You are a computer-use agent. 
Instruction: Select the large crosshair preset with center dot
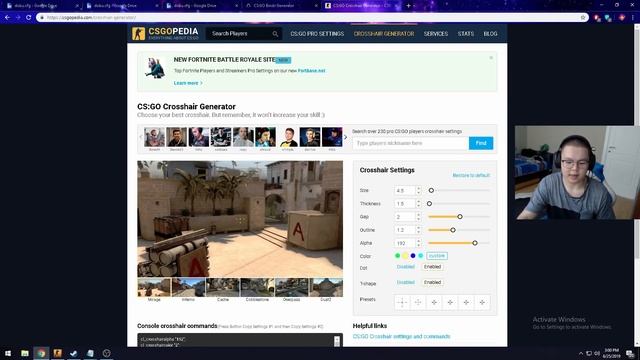coord(402,302)
